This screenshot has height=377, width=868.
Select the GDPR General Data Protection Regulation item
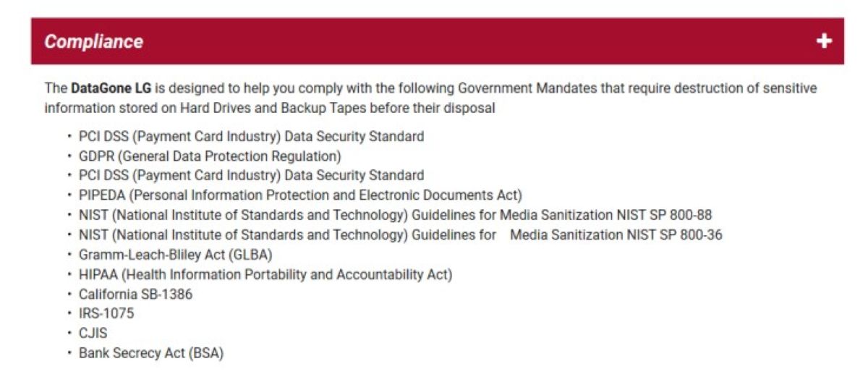(x=210, y=156)
